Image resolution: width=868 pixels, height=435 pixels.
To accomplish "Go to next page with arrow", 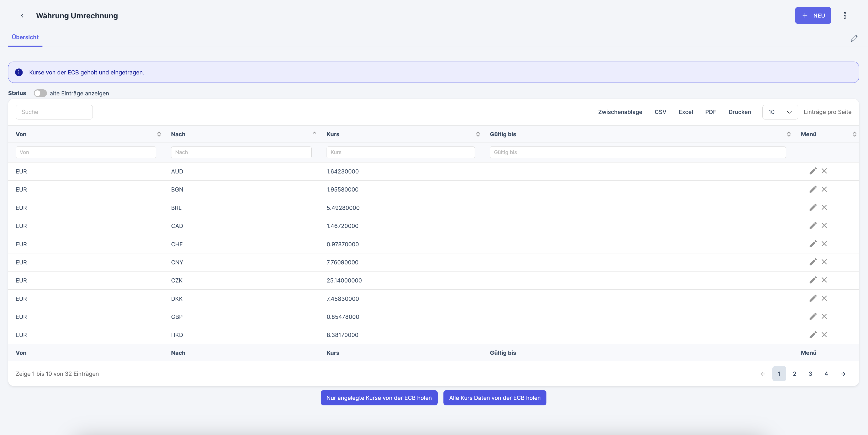I will point(843,374).
